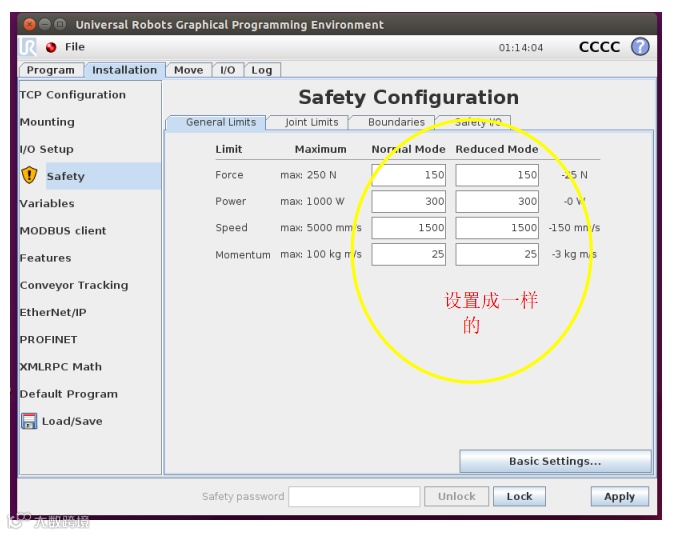Click the 'max: 250 N' text
Viewport: 675px width, 535px height.
[308, 175]
